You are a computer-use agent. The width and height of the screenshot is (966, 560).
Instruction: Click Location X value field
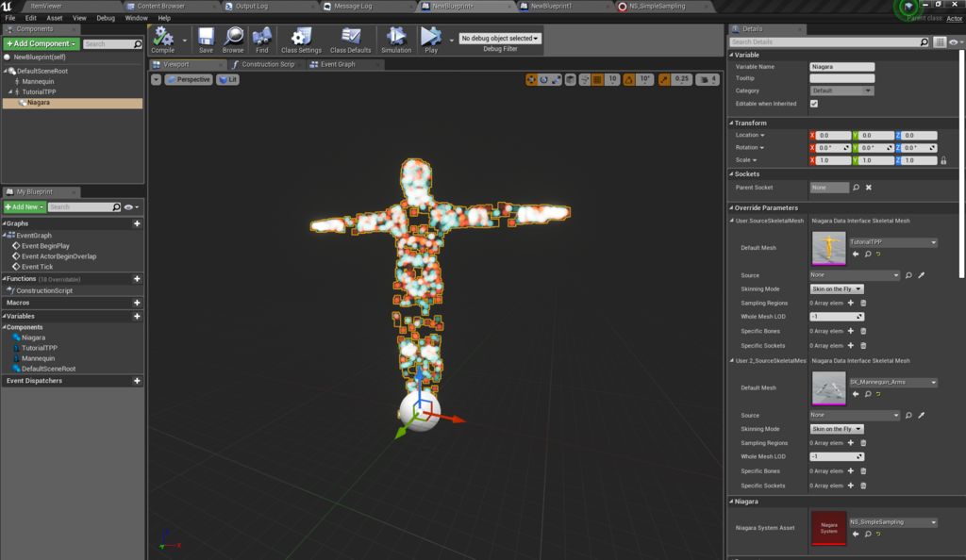(x=834, y=136)
